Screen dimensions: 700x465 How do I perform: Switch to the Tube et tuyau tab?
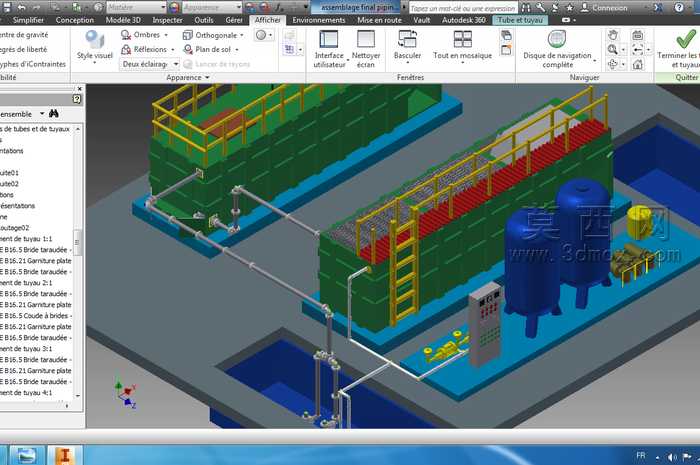[520, 20]
